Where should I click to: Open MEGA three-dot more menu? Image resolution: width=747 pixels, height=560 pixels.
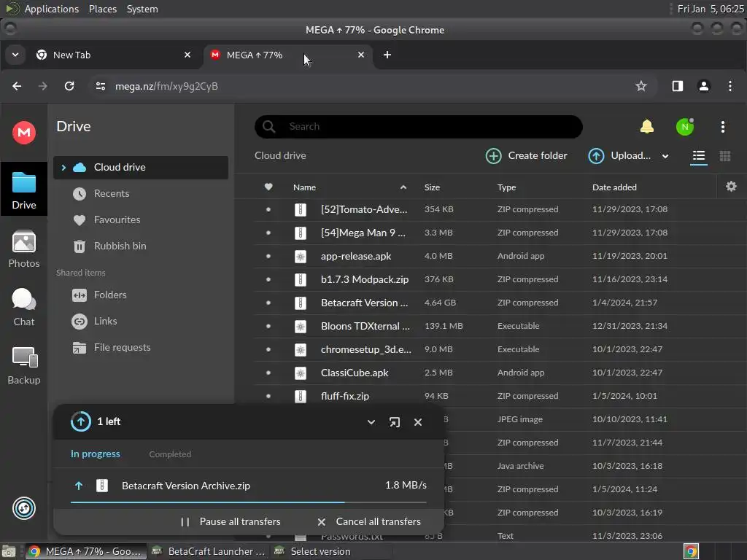[x=723, y=127]
